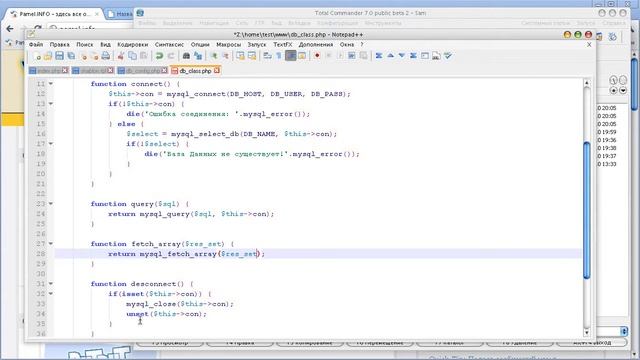Open Find with the binoculars icon
Screen dimensions: 640x360
pos(186,56)
